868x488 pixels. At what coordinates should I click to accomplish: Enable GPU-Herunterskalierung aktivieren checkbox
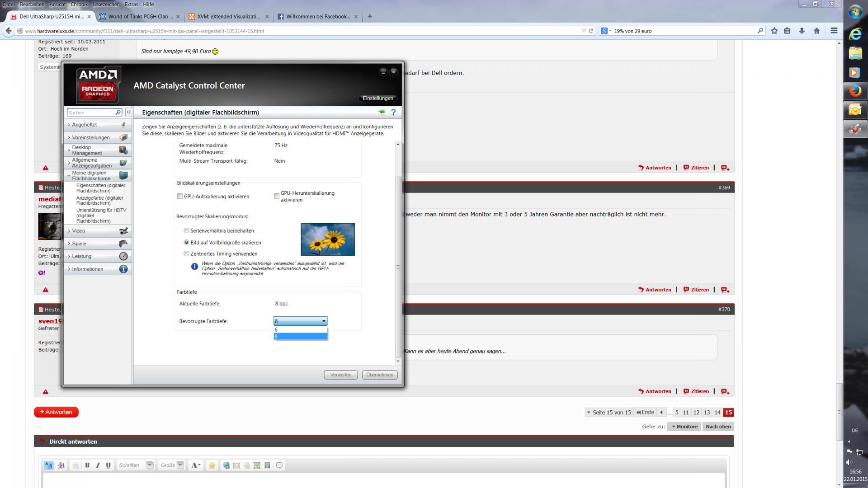coord(277,196)
